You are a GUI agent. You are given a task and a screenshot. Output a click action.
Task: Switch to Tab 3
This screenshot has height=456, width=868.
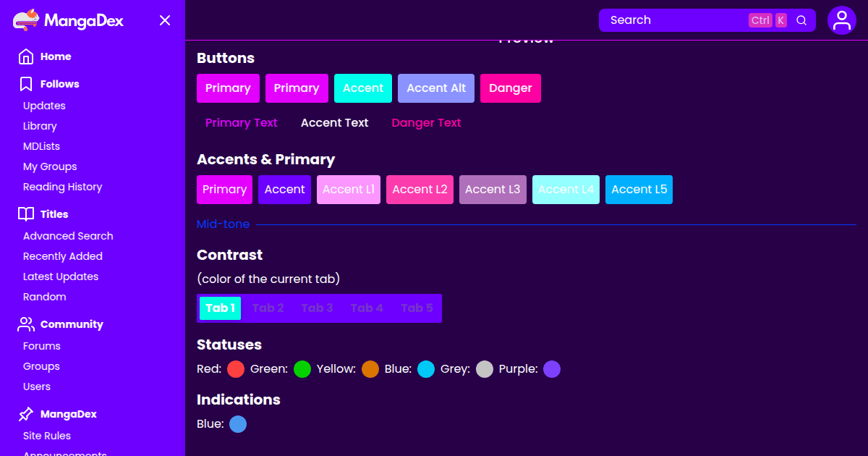tap(317, 308)
